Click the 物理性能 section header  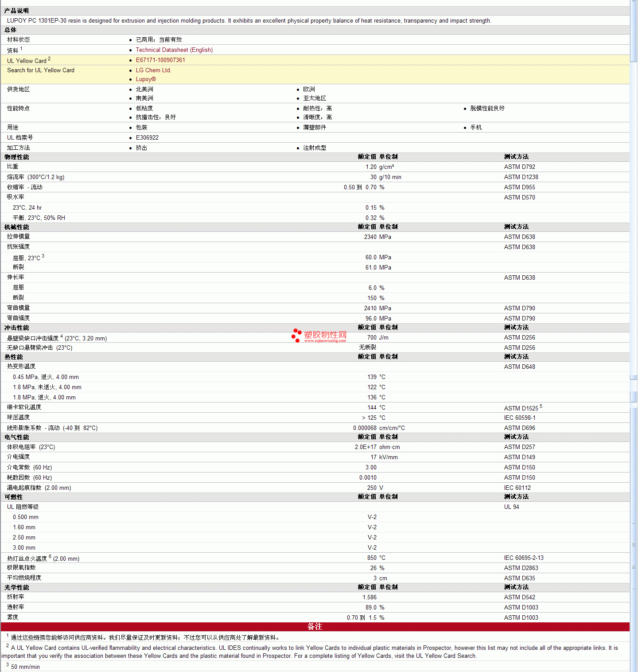click(x=17, y=157)
